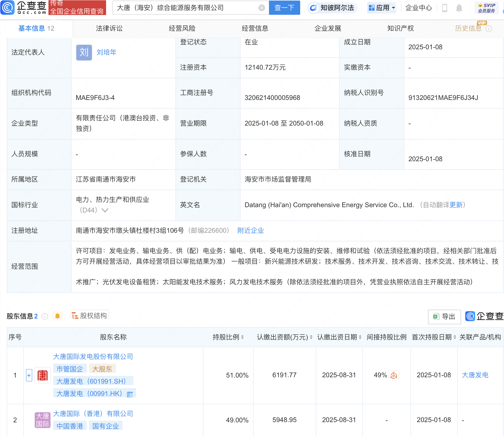Select organization code MAE9F6J3-4
This screenshot has width=504, height=436.
(95, 98)
